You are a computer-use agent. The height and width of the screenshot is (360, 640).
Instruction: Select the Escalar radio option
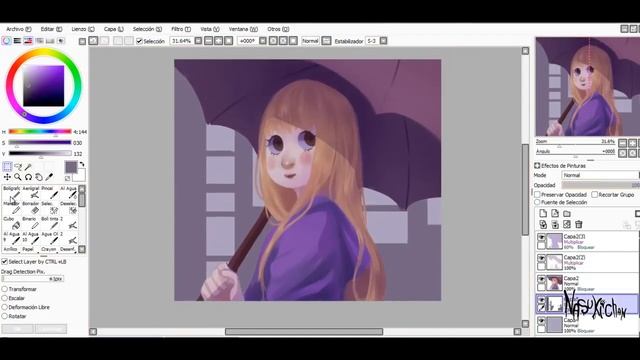4,298
